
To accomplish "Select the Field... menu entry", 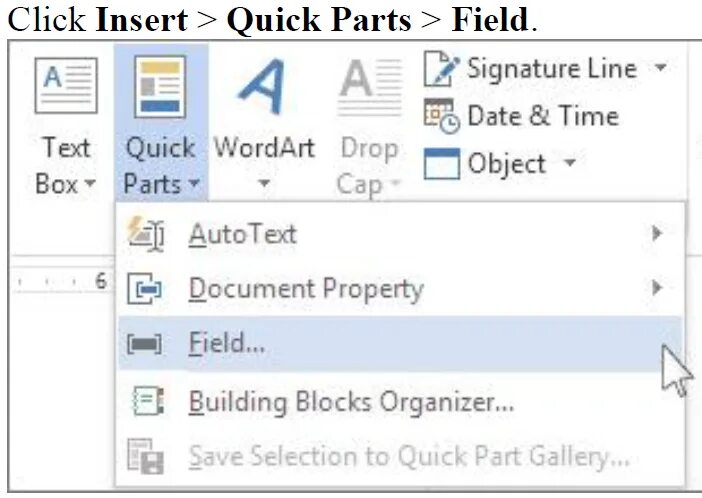I will pyautogui.click(x=228, y=344).
